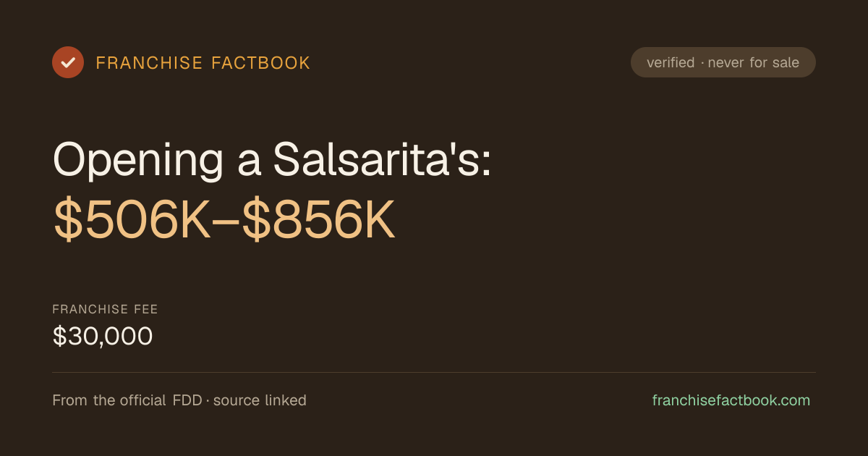Select the $506K lower figure

click(131, 221)
